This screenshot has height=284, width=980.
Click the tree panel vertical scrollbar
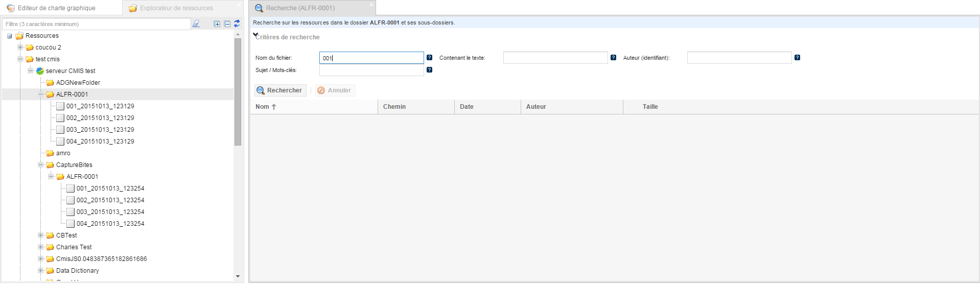pos(238,92)
